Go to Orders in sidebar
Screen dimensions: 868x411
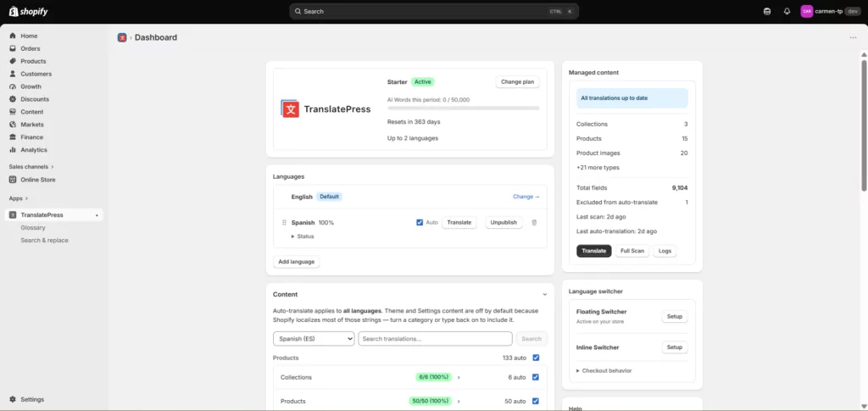coord(31,48)
